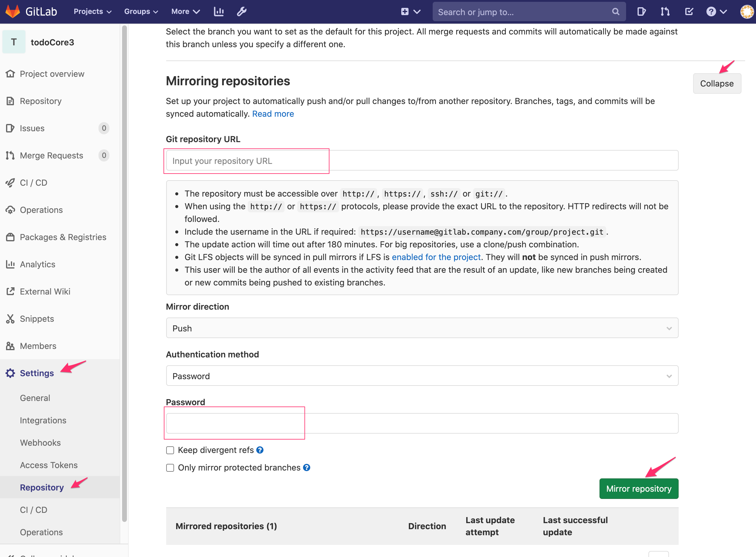Screen dimensions: 756x557
Task: Open the Authentication method dropdown
Action: tap(422, 376)
